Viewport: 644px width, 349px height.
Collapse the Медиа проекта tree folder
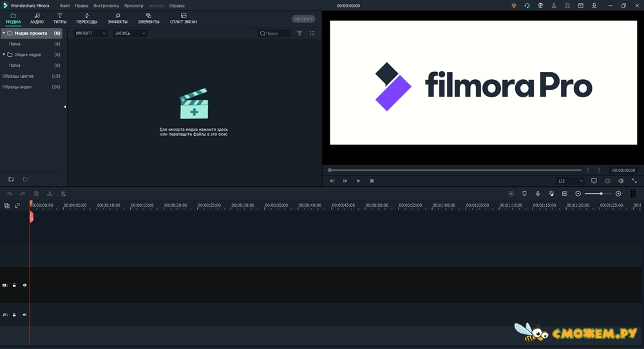(x=4, y=33)
